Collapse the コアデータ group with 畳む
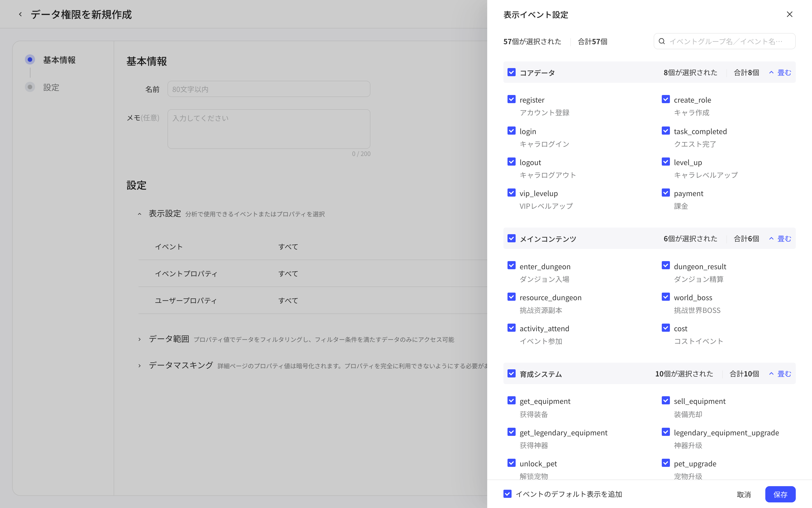 [x=780, y=73]
